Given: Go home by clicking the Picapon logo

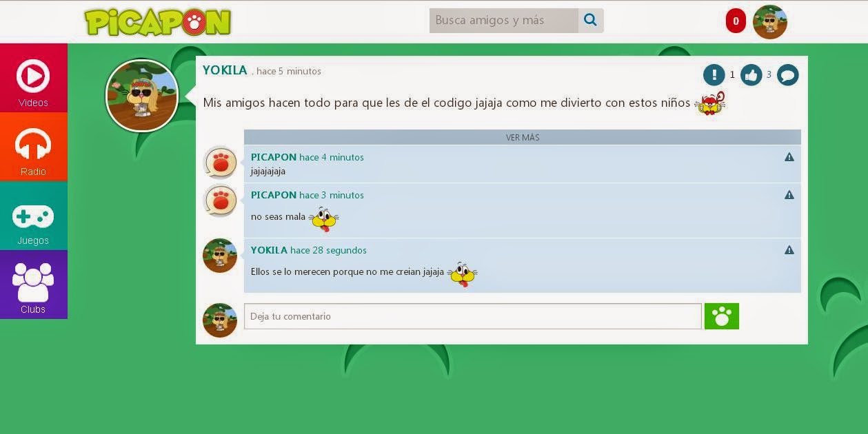Looking at the screenshot, I should 159,22.
